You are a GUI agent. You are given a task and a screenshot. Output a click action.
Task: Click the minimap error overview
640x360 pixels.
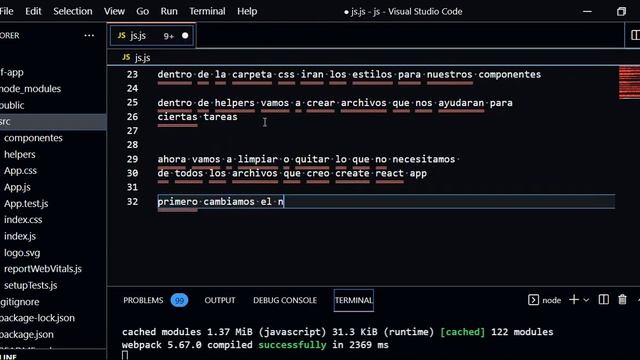click(x=629, y=82)
